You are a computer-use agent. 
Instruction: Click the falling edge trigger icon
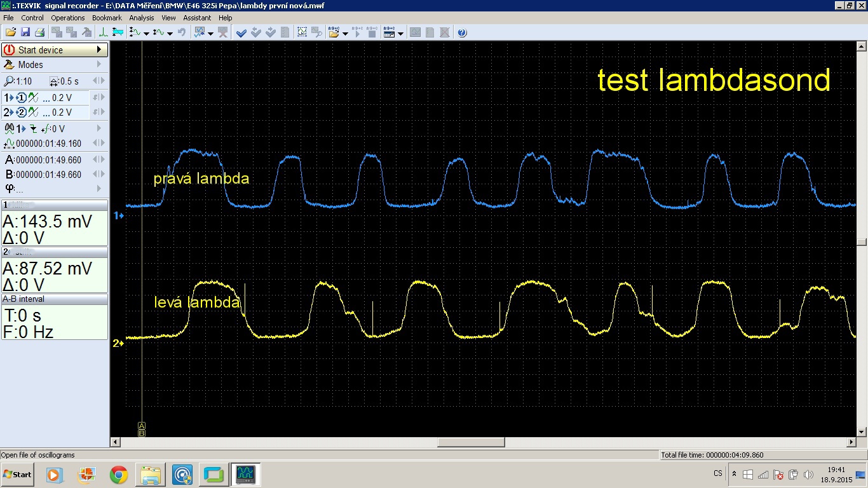33,129
